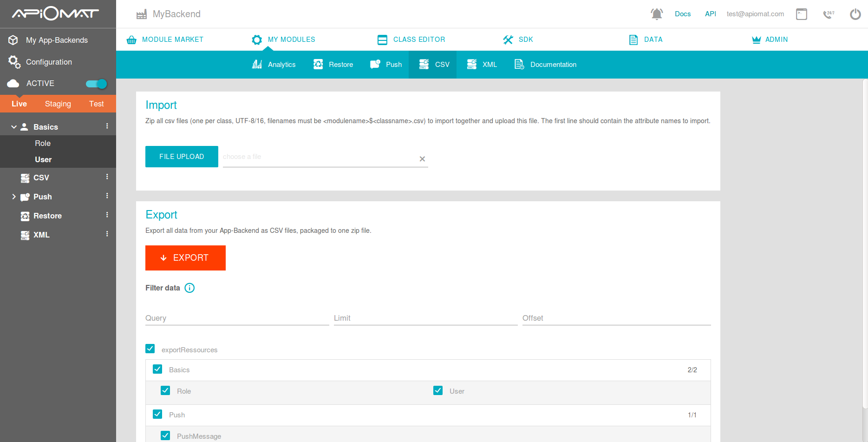The image size is (868, 442).
Task: Toggle the ACTIVE backend switch
Action: point(97,84)
